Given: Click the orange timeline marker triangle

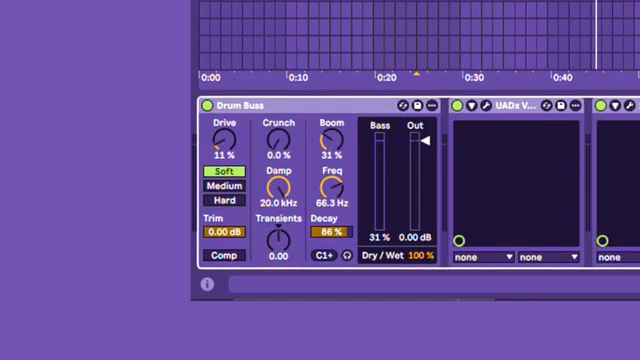Looking at the screenshot, I should pos(416,74).
